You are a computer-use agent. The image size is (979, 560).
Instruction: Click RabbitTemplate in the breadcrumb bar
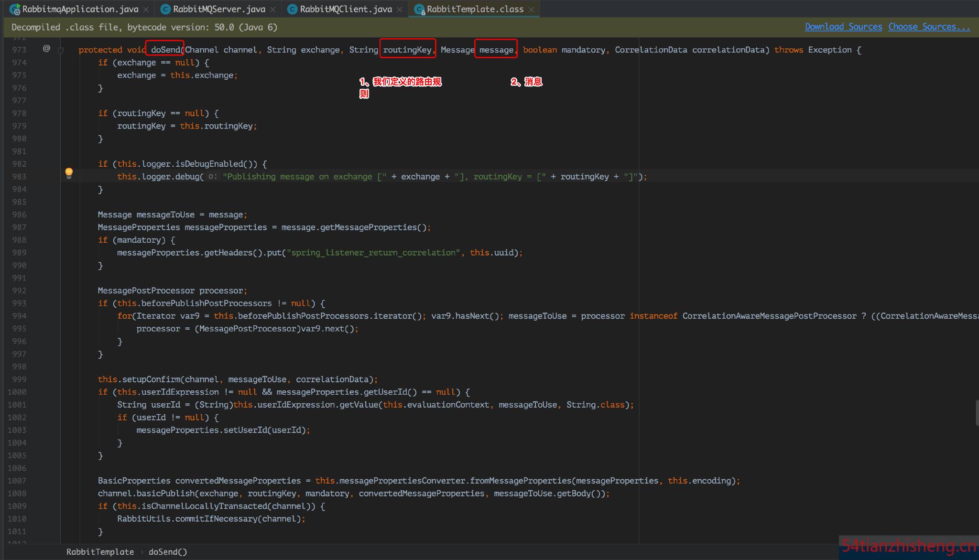coord(100,552)
